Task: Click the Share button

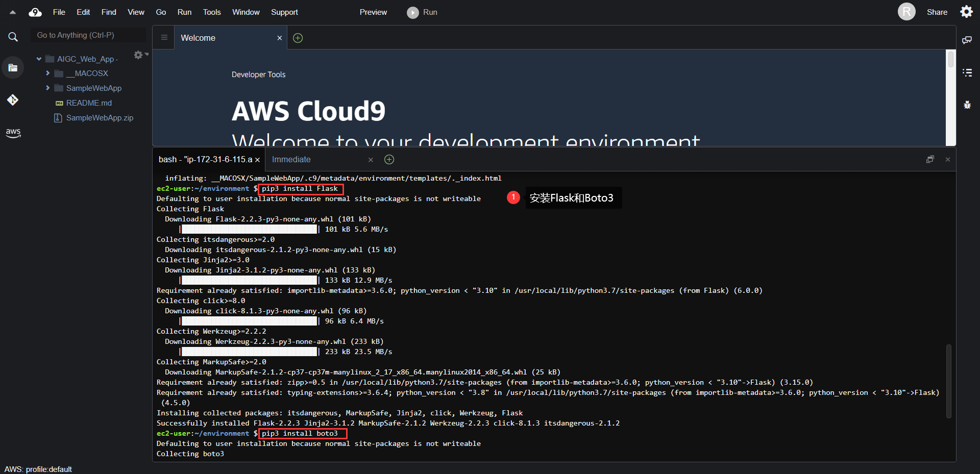Action: click(x=937, y=12)
